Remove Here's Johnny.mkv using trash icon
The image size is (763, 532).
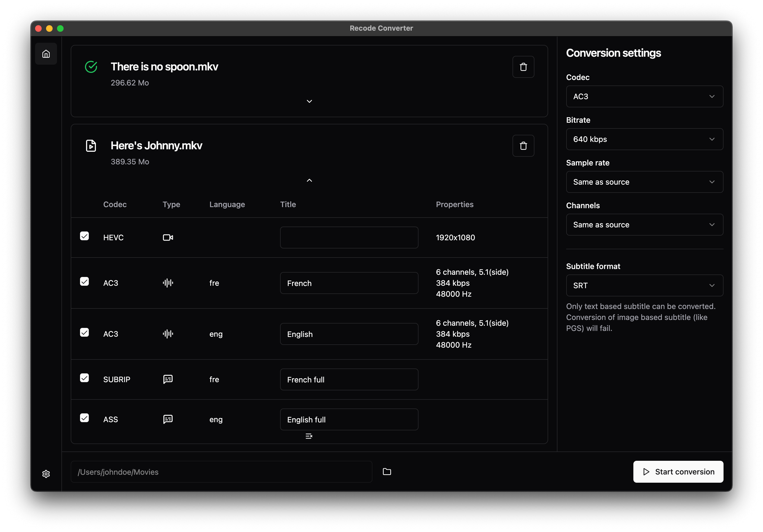523,146
